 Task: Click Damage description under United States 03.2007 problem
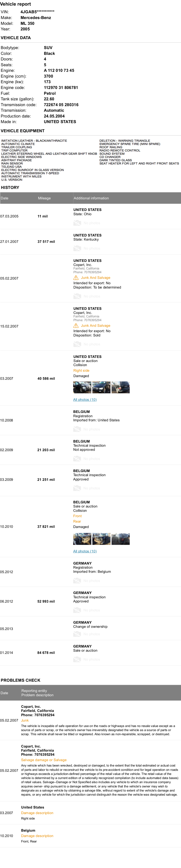37,813
